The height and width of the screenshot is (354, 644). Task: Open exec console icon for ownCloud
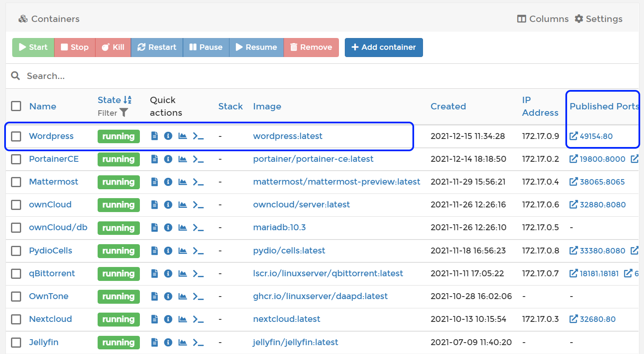point(198,204)
